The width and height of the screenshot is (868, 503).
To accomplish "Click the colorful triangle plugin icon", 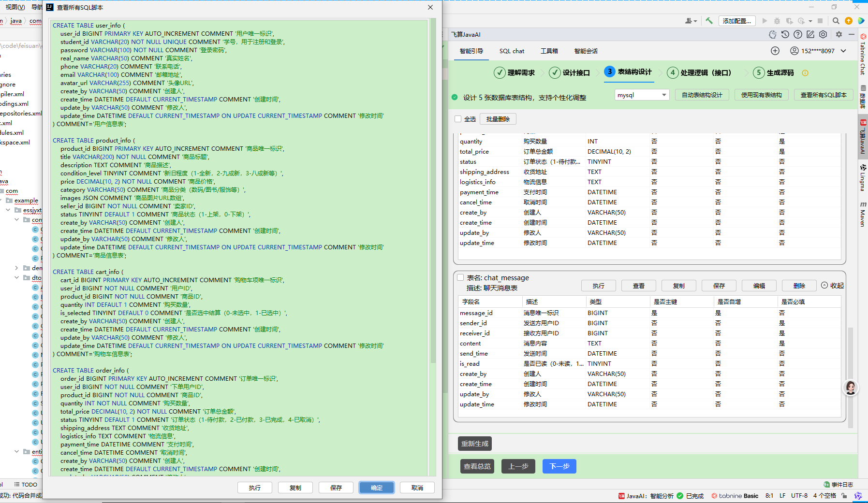I will [861, 21].
